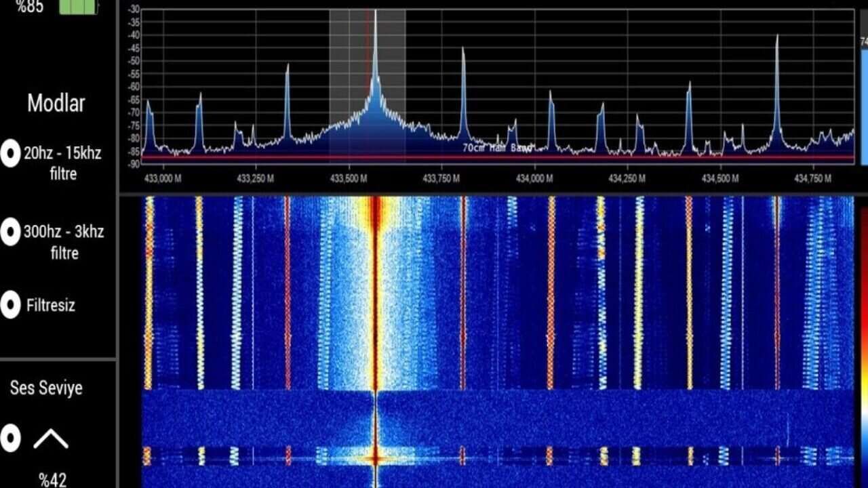Viewport: 868px width, 488px height.
Task: Click the round button beside the volume chevron
Action: tap(11, 439)
